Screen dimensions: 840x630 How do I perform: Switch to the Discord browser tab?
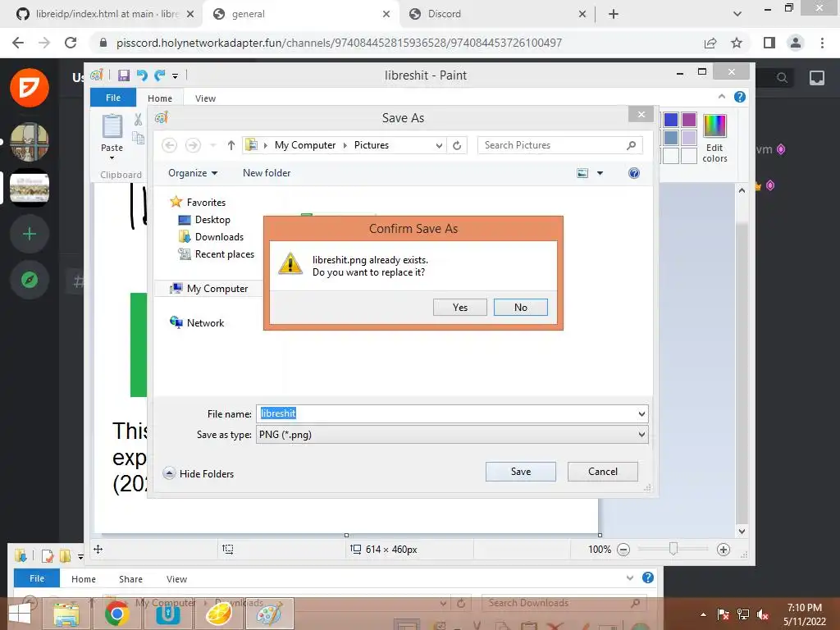495,14
